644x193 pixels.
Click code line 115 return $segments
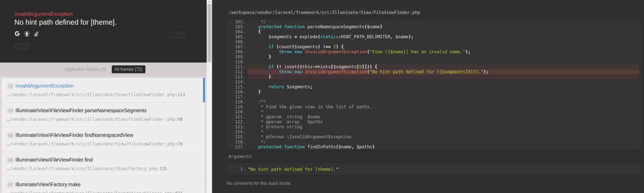290,87
